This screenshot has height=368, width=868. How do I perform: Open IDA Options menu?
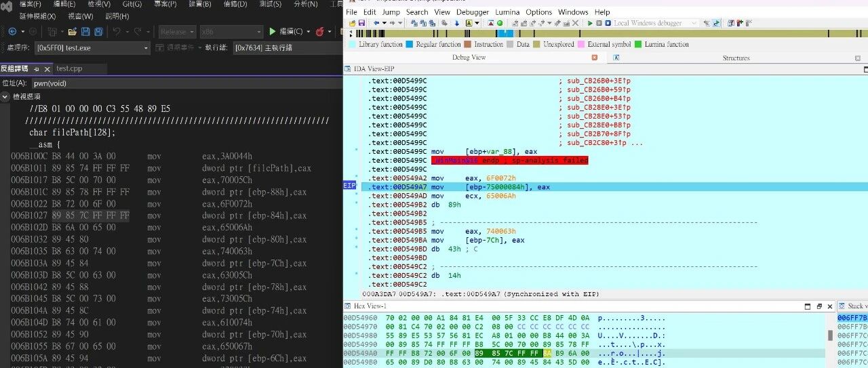[x=539, y=12]
